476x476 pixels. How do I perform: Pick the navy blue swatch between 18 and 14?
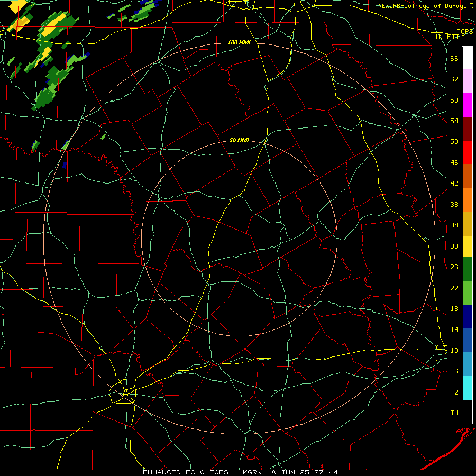pyautogui.click(x=467, y=317)
